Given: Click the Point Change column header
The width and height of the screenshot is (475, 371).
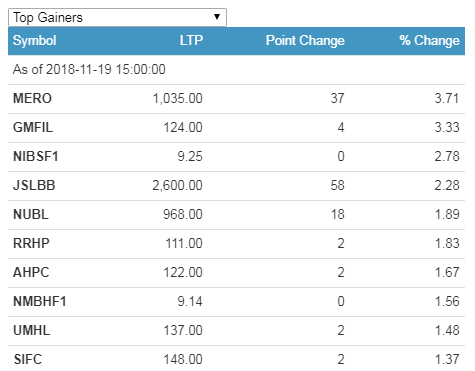Looking at the screenshot, I should pyautogui.click(x=305, y=41).
